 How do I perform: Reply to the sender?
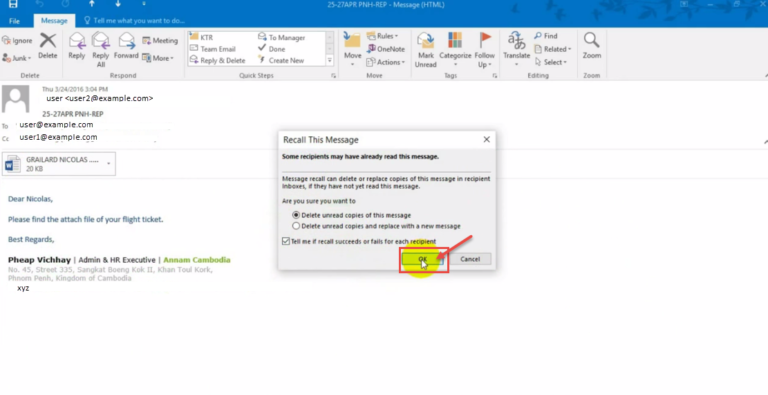(76, 46)
